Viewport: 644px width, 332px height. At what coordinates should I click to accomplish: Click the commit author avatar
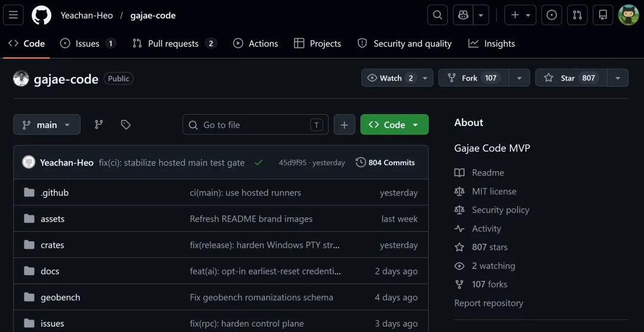(x=29, y=162)
